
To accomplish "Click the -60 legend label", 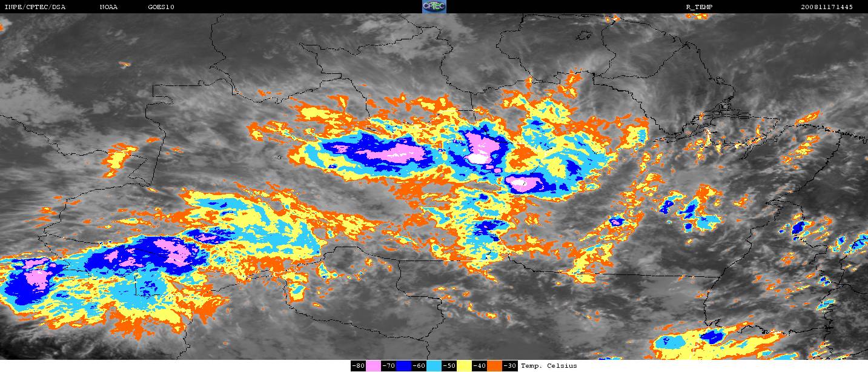I will (419, 366).
